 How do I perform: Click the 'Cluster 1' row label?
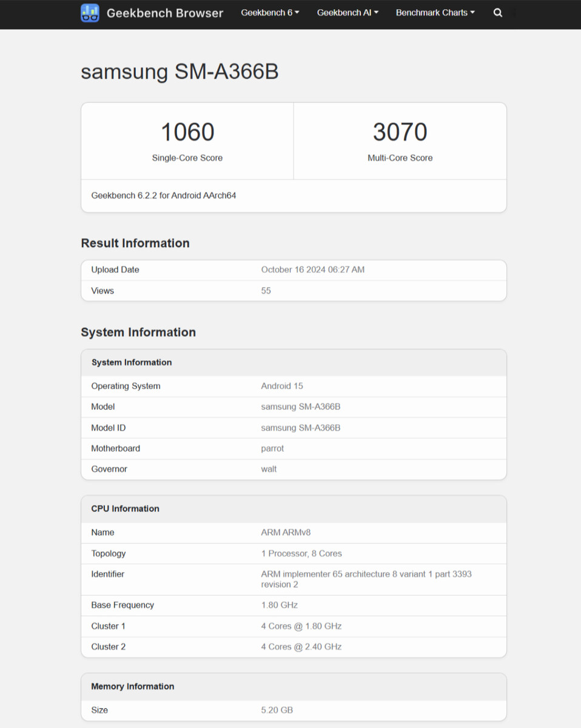108,626
